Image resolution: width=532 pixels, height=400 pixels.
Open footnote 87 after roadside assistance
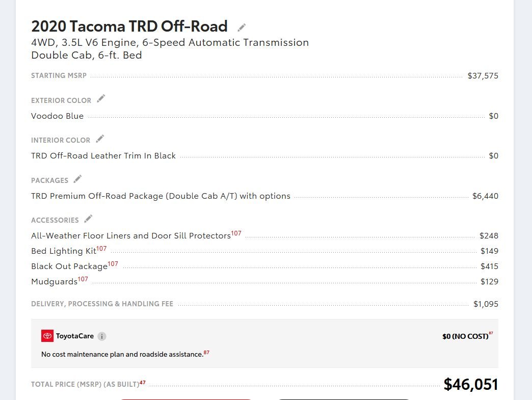click(x=206, y=353)
